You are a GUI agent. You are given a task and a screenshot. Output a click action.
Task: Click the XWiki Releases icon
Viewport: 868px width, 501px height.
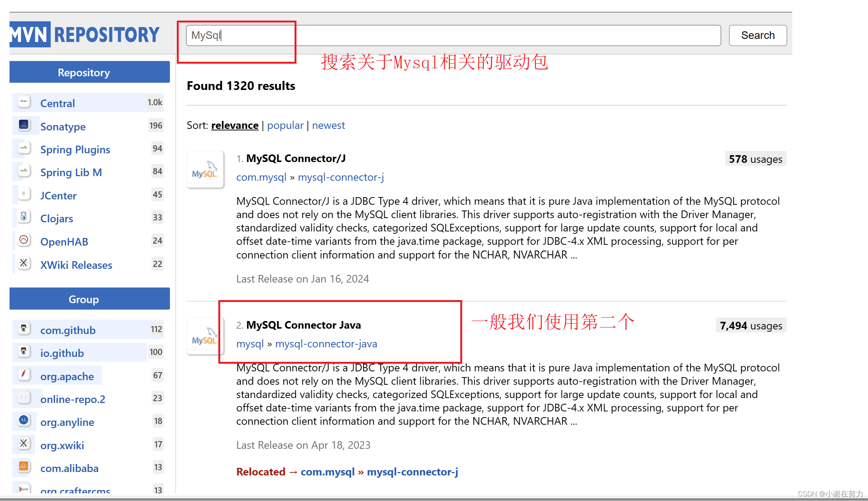(24, 263)
